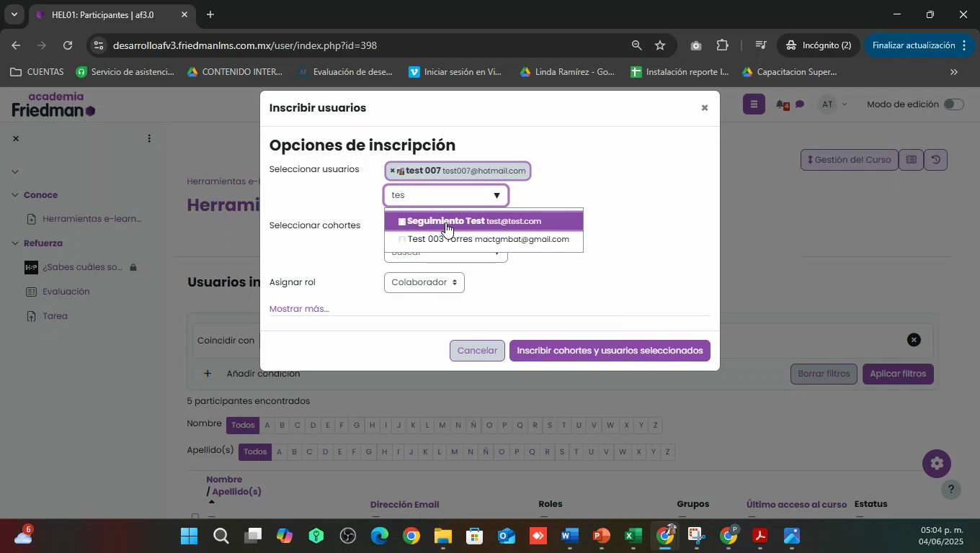Open Herramientas e-learn... in sidebar
The image size is (980, 553).
point(92,219)
